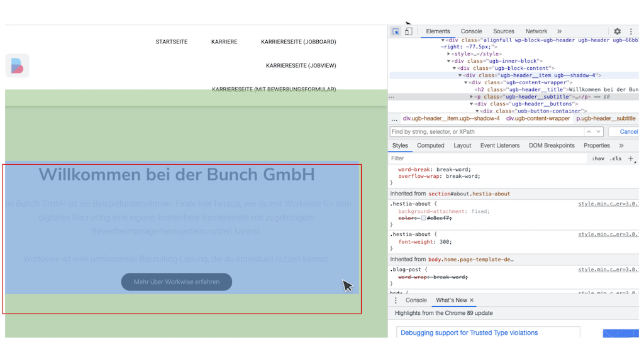Add new style rule plus icon

pos(631,158)
